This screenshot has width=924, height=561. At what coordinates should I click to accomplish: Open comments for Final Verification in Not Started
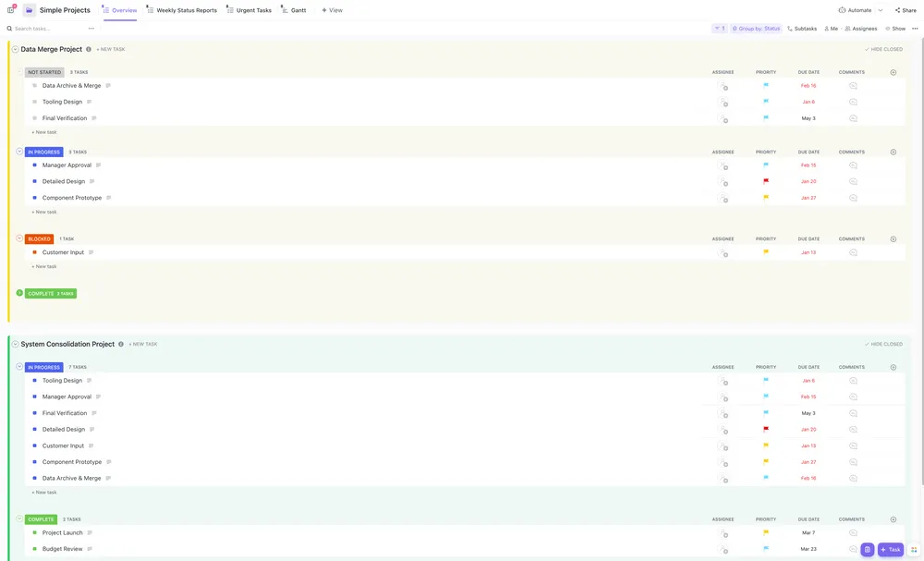click(853, 118)
